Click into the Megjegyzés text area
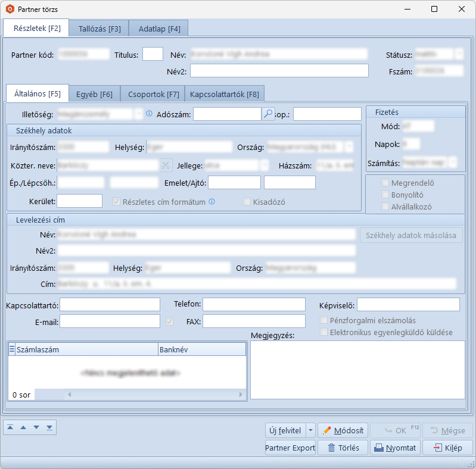 357,369
